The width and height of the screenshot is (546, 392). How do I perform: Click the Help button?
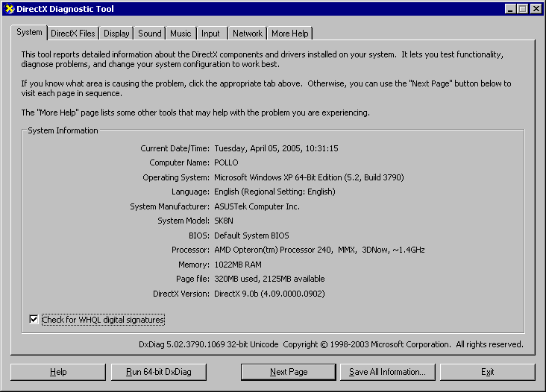(58, 372)
